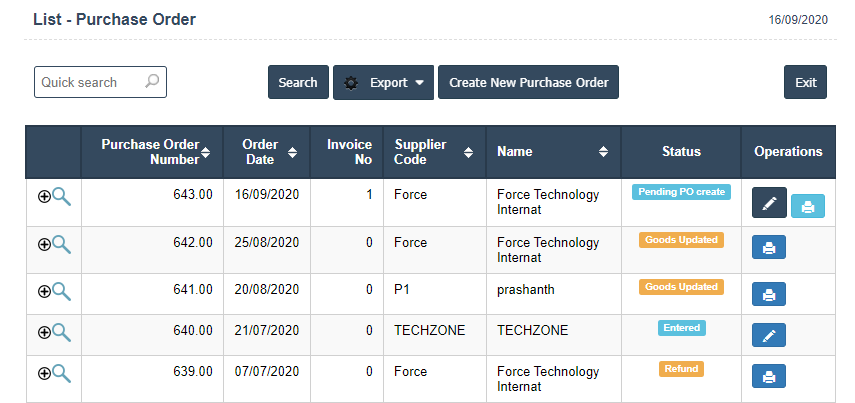Print purchase order 639.00

click(769, 377)
